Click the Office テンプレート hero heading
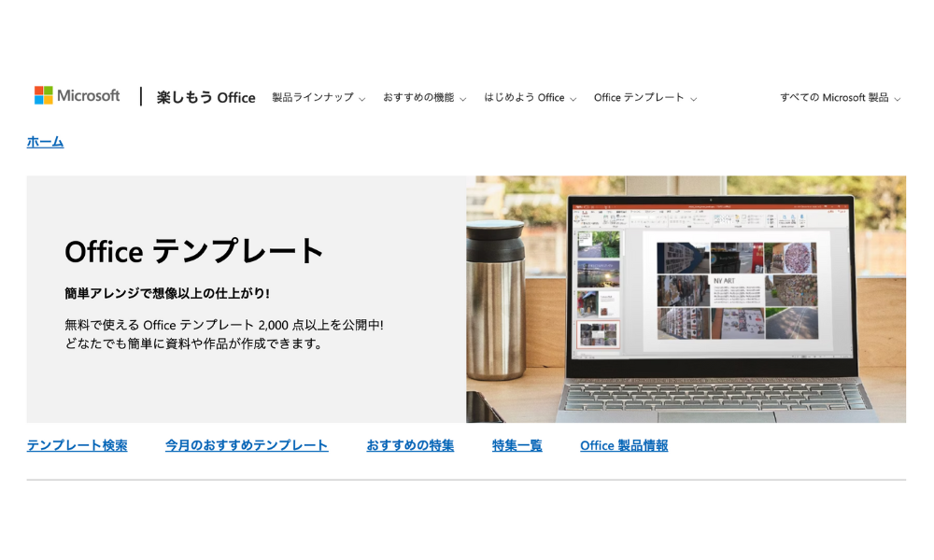934x560 pixels. click(192, 251)
